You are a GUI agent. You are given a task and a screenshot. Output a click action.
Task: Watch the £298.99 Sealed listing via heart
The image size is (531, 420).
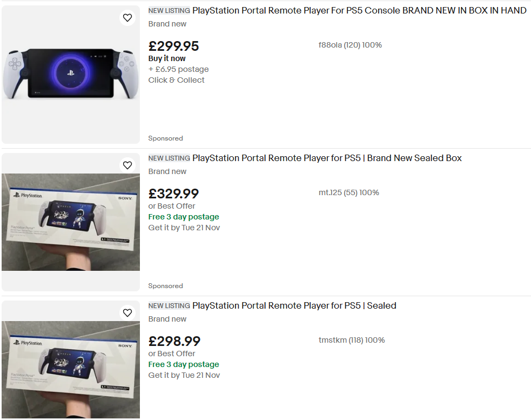point(127,313)
